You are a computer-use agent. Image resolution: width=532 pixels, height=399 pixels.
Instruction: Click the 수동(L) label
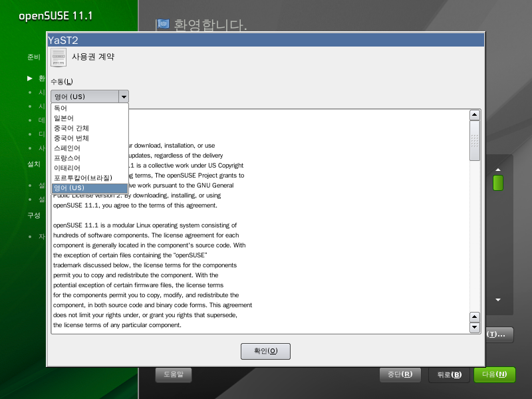tap(62, 81)
